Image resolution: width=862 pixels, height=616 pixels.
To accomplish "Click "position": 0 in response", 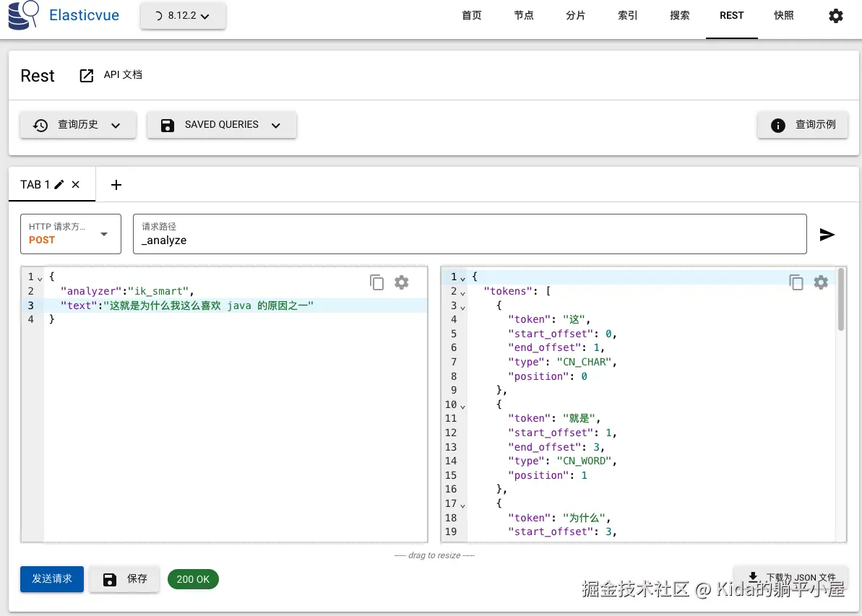I will pyautogui.click(x=548, y=376).
